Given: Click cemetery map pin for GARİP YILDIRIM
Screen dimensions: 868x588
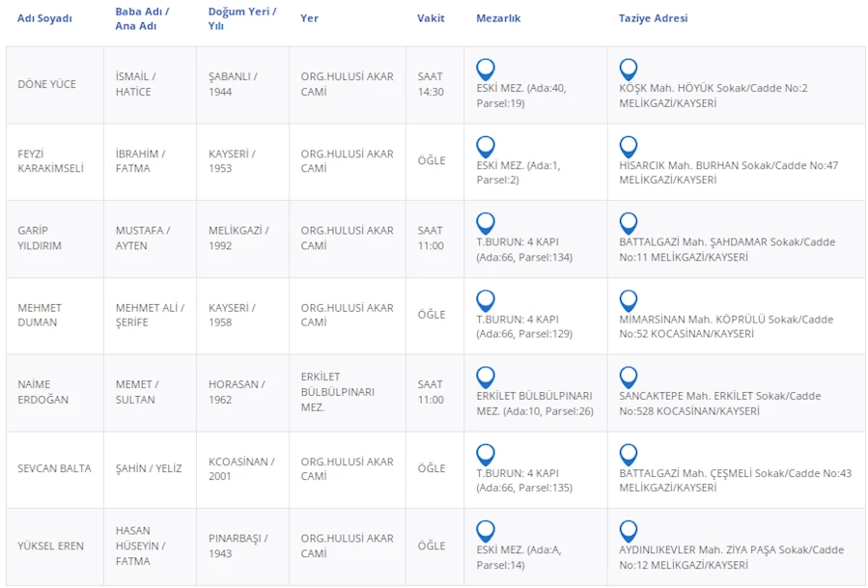Looking at the screenshot, I should click(486, 223).
